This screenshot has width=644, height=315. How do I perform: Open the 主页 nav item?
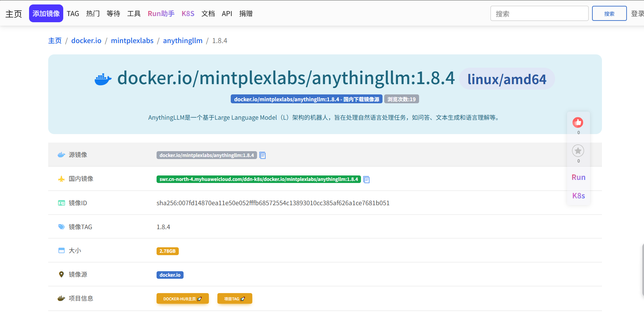pyautogui.click(x=14, y=14)
